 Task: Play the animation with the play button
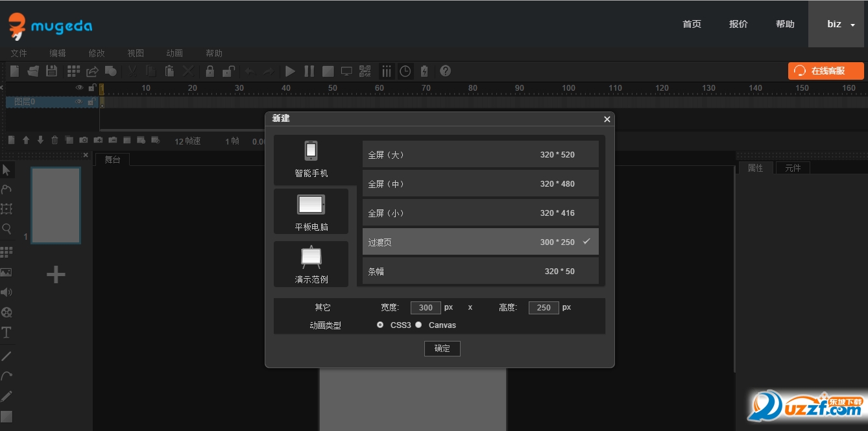click(x=291, y=71)
